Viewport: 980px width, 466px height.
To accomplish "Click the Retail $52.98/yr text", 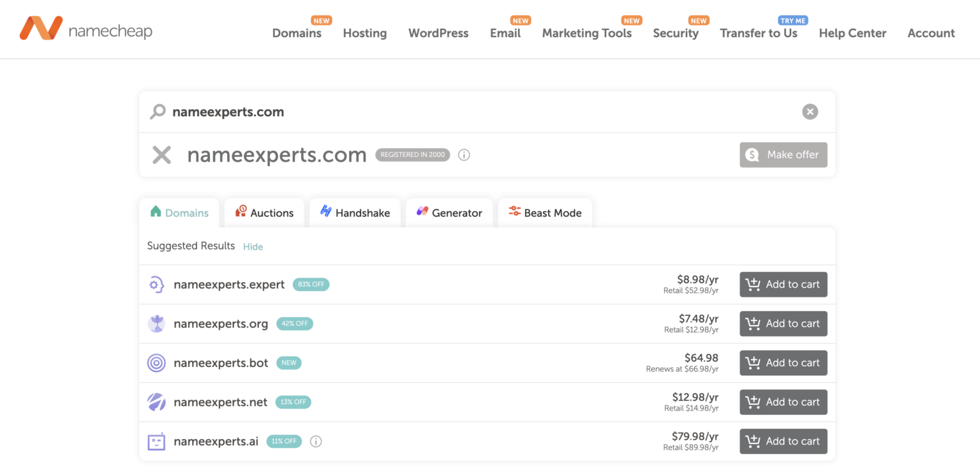I will pos(691,290).
